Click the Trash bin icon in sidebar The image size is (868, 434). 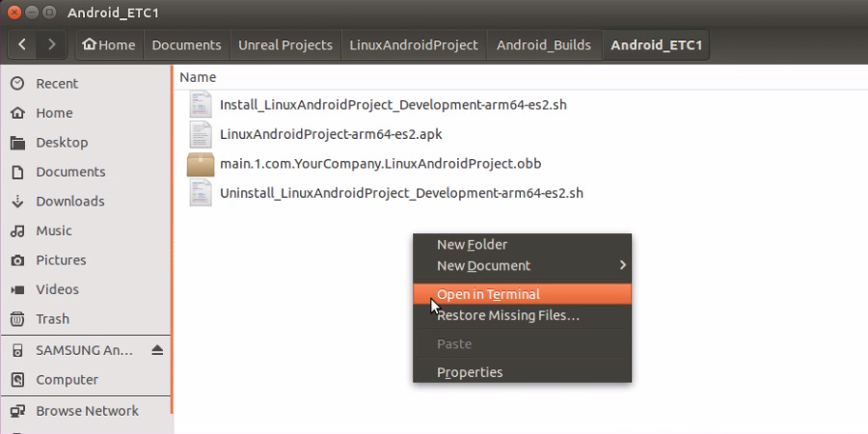[17, 319]
